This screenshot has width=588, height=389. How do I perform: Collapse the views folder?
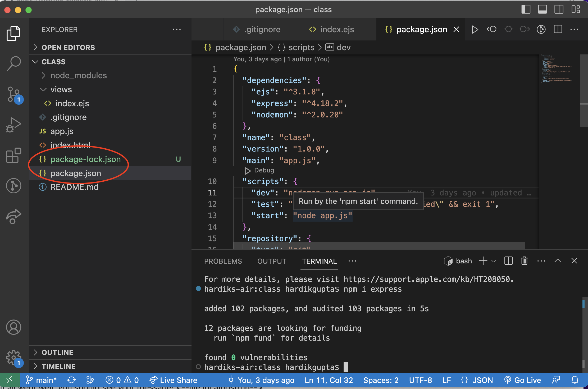coord(44,89)
